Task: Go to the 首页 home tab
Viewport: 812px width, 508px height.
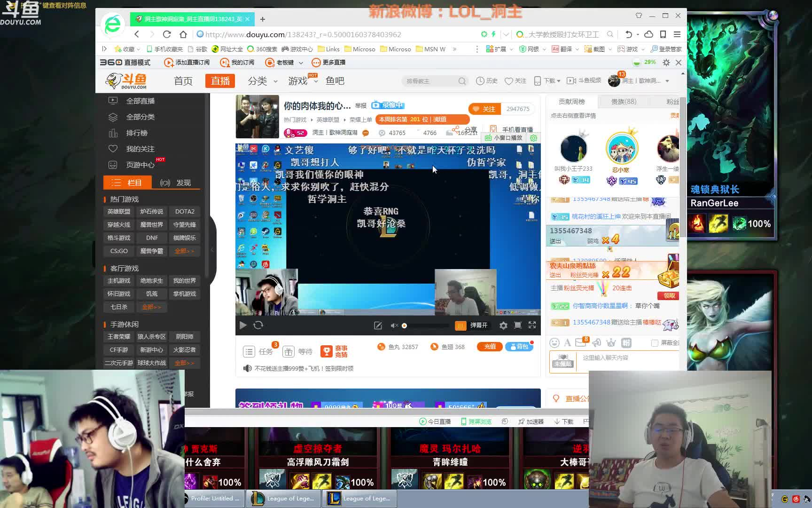Action: tap(183, 81)
